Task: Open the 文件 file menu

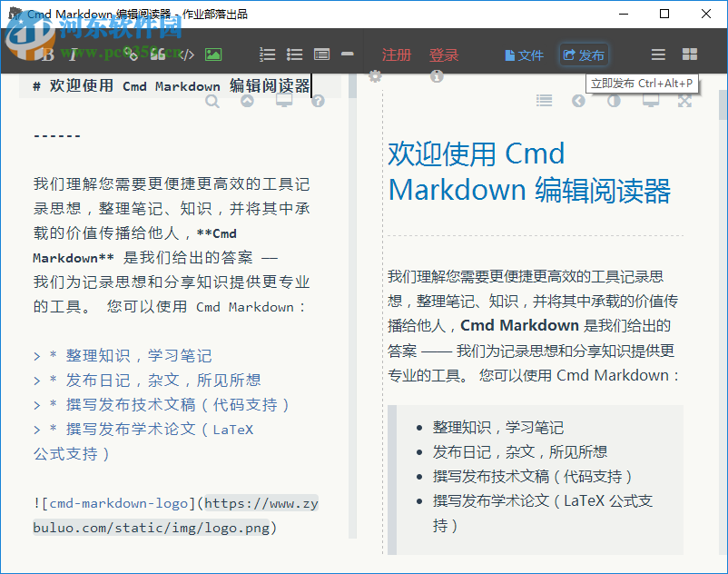Action: 524,54
